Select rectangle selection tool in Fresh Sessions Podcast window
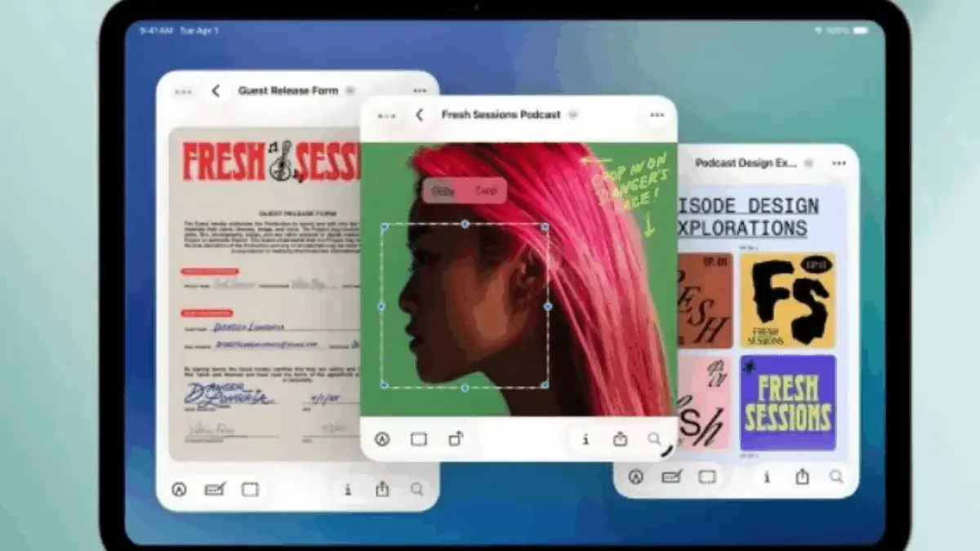 click(419, 439)
